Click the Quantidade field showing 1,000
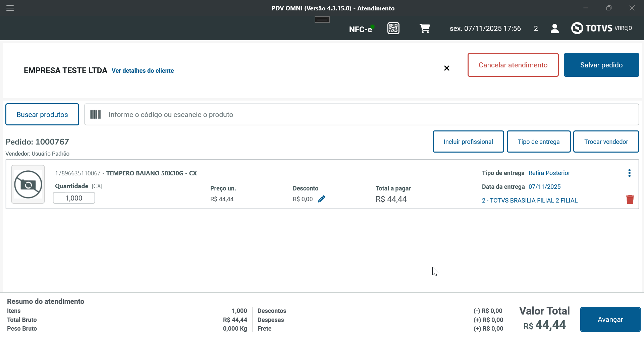Screen dimensions: 644x338 [74, 198]
